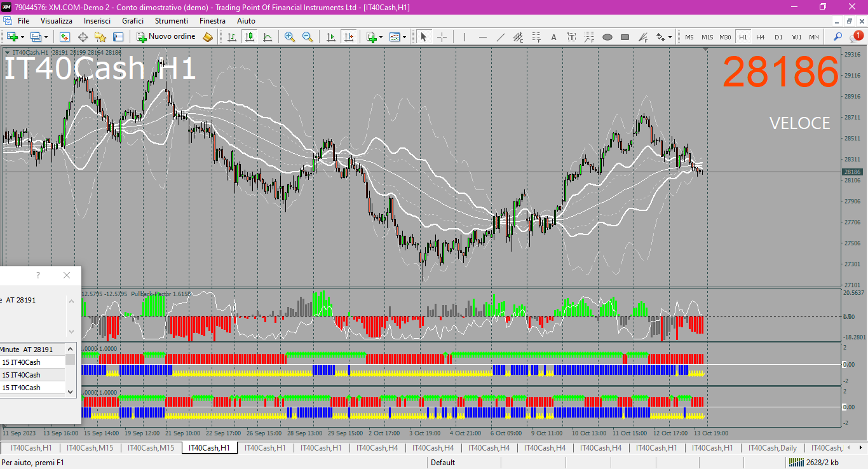Create a new chart with the toolbar icon
This screenshot has height=469, width=868.
[12, 37]
